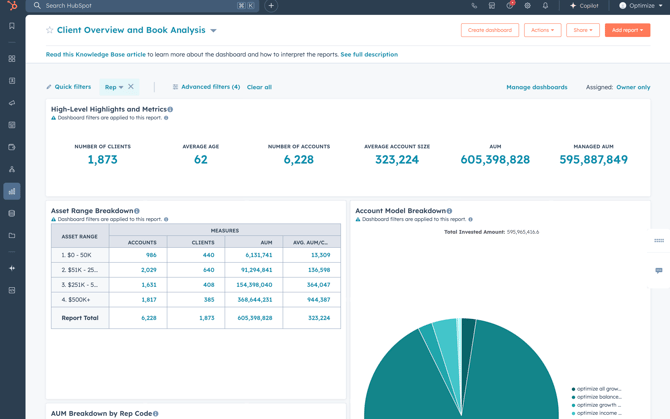This screenshot has height=419, width=670.
Task: Open the Optimize account menu
Action: (641, 6)
